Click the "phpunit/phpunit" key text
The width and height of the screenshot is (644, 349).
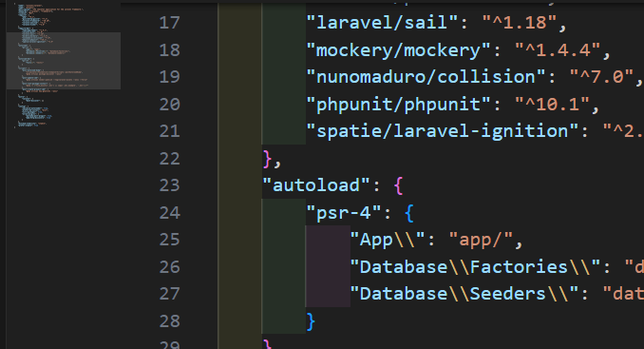click(398, 104)
